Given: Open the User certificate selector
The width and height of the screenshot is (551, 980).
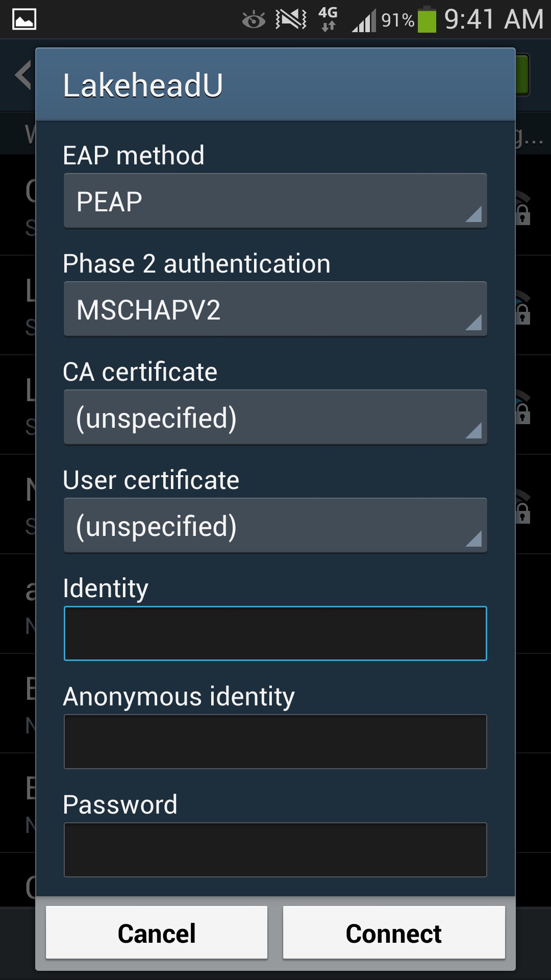Looking at the screenshot, I should click(x=275, y=525).
